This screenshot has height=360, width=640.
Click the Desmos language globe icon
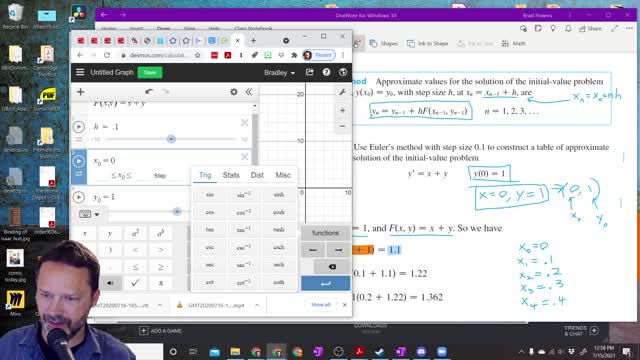tap(343, 72)
